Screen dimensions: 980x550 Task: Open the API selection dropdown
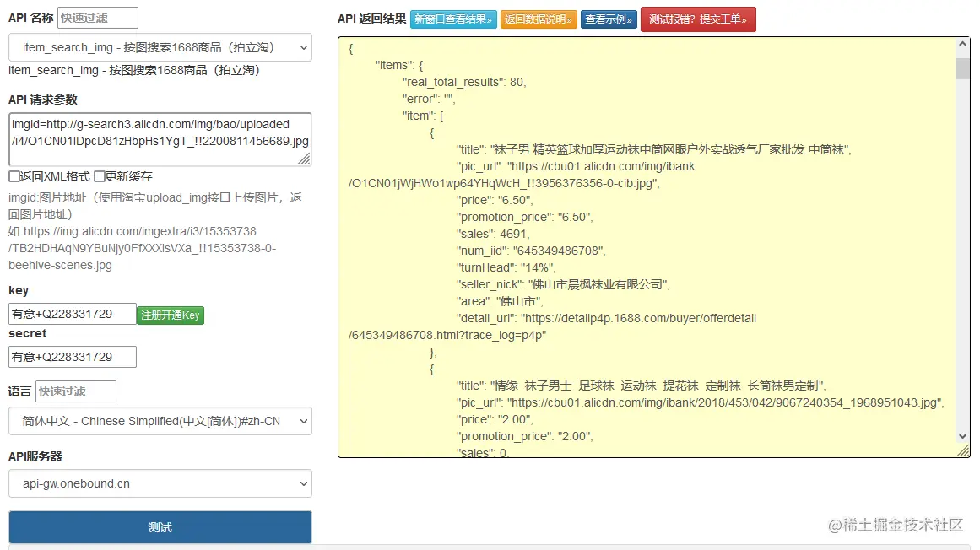coord(160,47)
